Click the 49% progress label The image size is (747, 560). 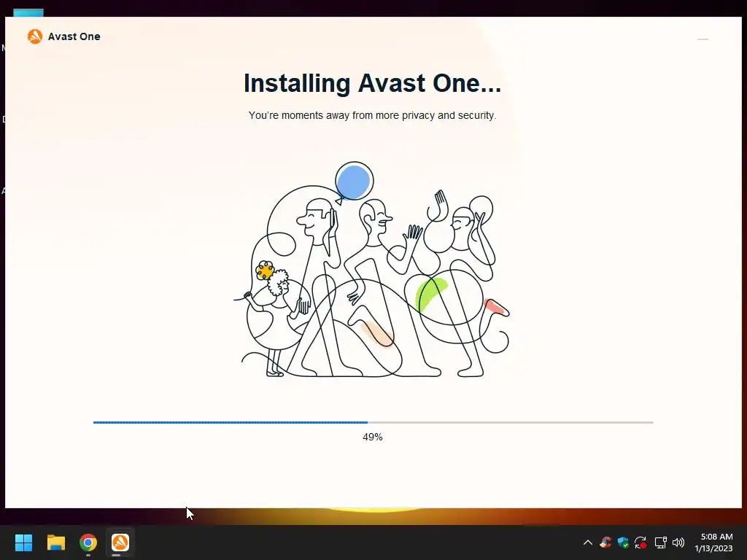[x=373, y=437]
